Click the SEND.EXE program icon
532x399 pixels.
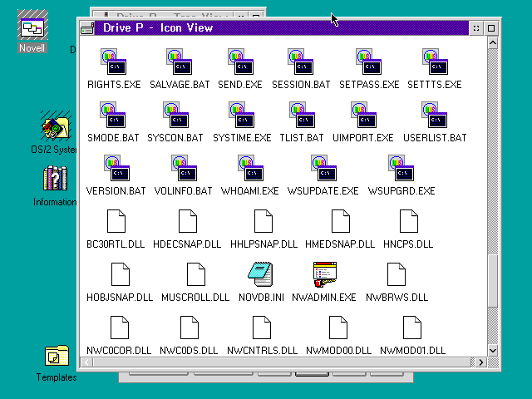point(240,62)
